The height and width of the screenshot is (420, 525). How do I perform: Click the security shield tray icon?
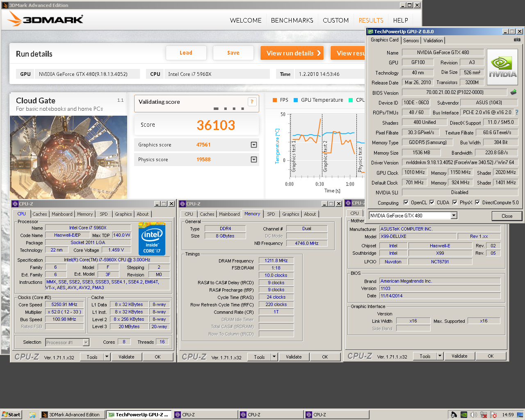pos(493,415)
